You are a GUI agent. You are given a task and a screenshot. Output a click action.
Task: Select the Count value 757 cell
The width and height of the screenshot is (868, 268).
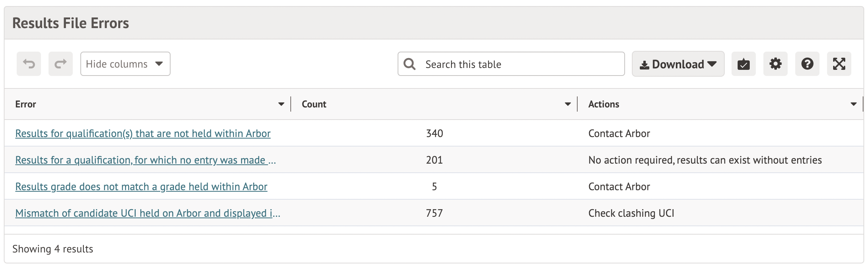click(434, 213)
